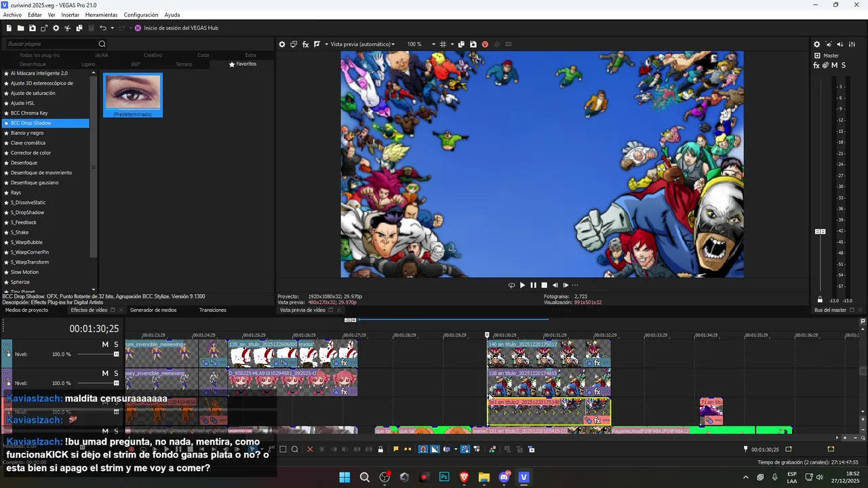Open preview properties gear icon
Image resolution: width=868 pixels, height=488 pixels.
[282, 44]
